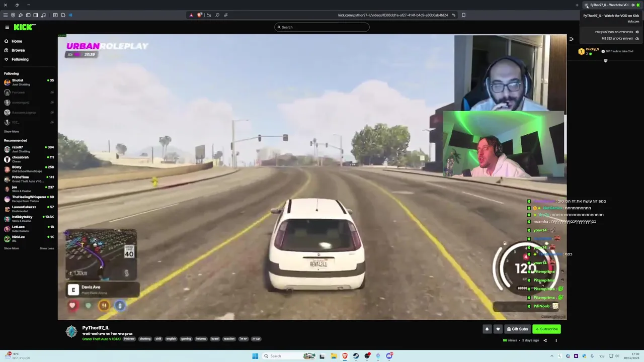644x362 pixels.
Task: Toggle the notification bell for PyThor97_IL
Action: click(x=487, y=329)
